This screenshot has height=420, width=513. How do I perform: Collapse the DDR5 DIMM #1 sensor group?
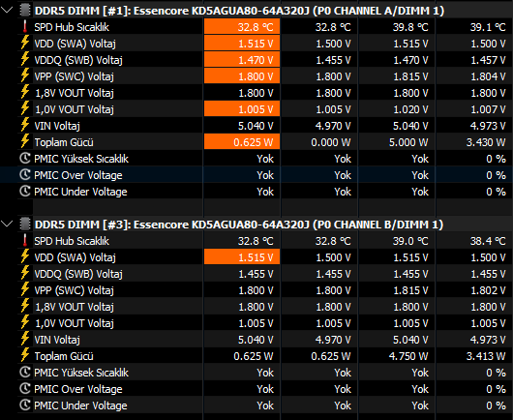click(x=7, y=10)
